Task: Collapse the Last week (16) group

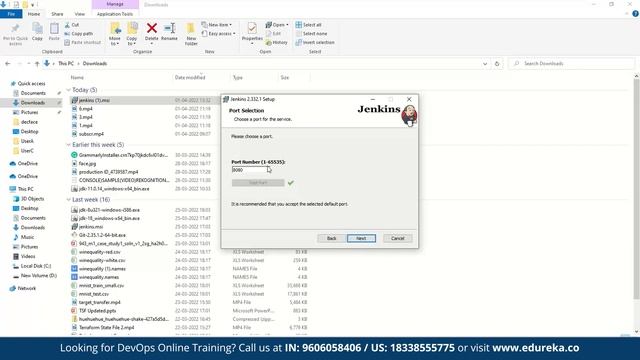Action: point(69,200)
